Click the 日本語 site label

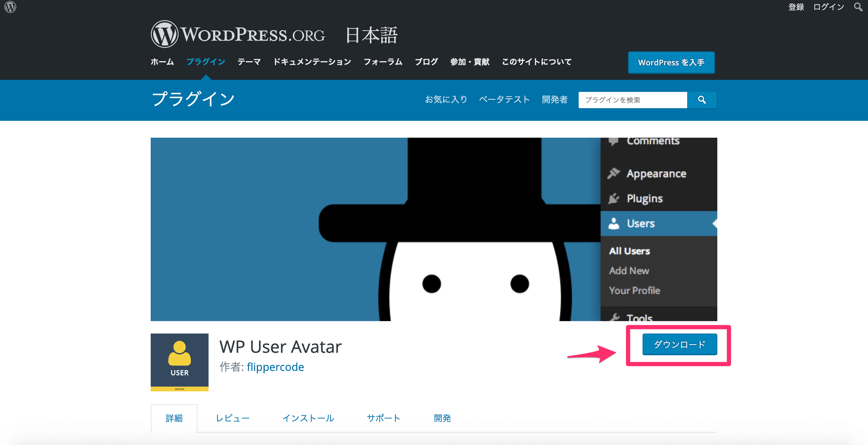point(372,35)
